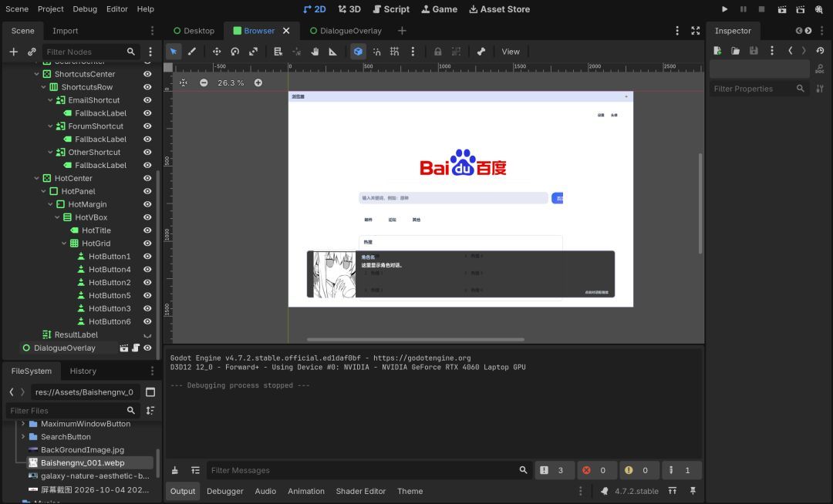Open the Asset Store workspace
Viewport: 833px width, 504px height.
499,9
